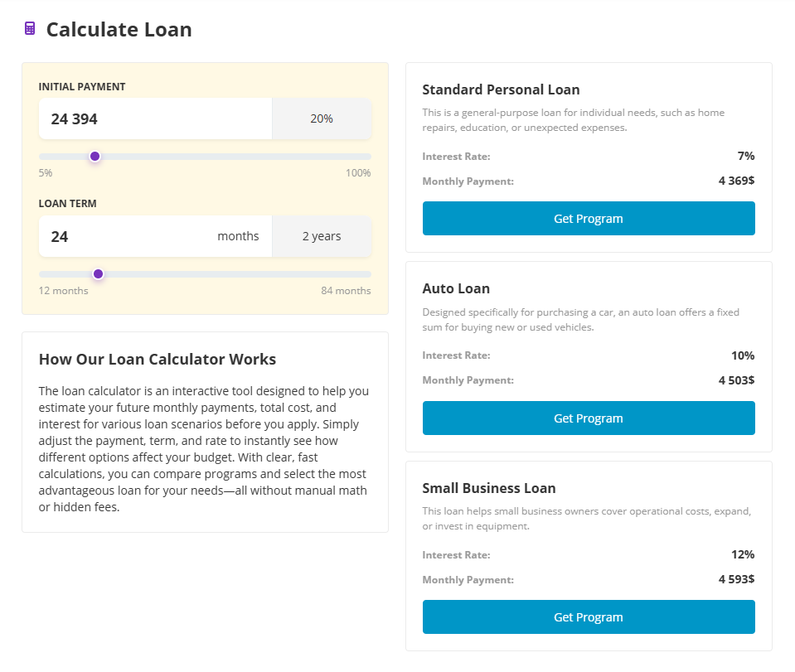Get Program for Small Business Loan

[x=589, y=617]
